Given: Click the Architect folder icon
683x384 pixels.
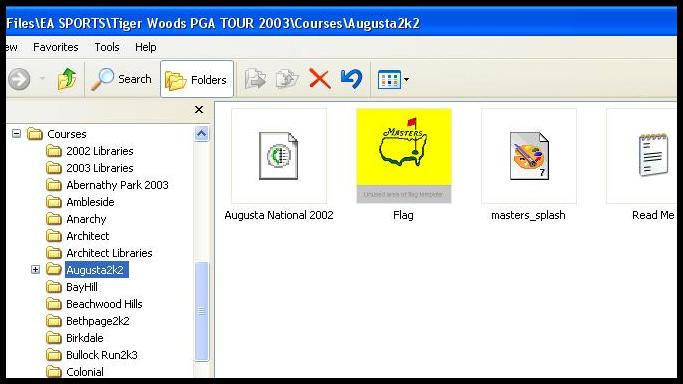Looking at the screenshot, I should click(x=54, y=236).
